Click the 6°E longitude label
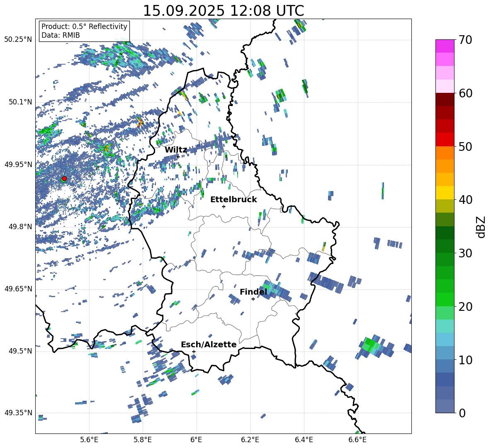The height and width of the screenshot is (448, 491). coord(196,440)
